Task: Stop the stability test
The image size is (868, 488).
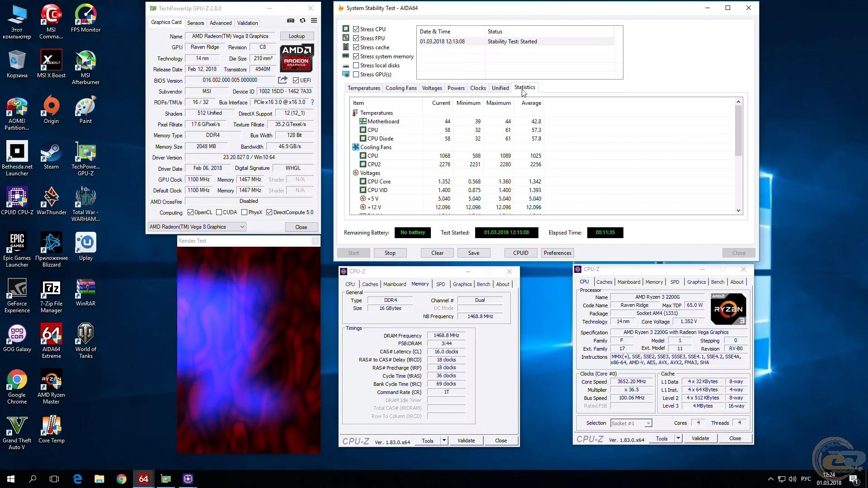Action: coord(390,253)
